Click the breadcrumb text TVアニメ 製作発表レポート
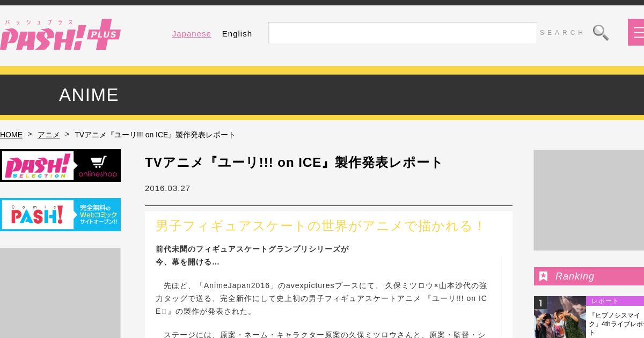The width and height of the screenshot is (644, 338). point(155,135)
